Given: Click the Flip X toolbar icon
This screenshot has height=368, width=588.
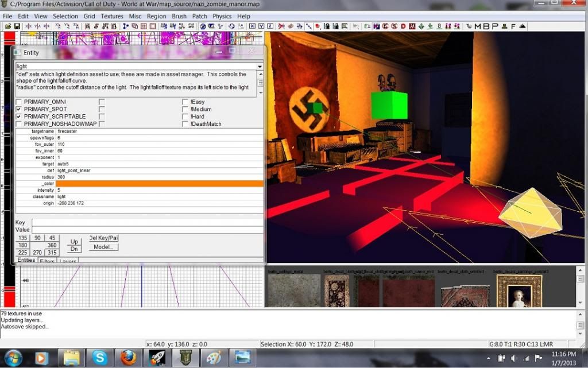Looking at the screenshot, I should (x=29, y=26).
